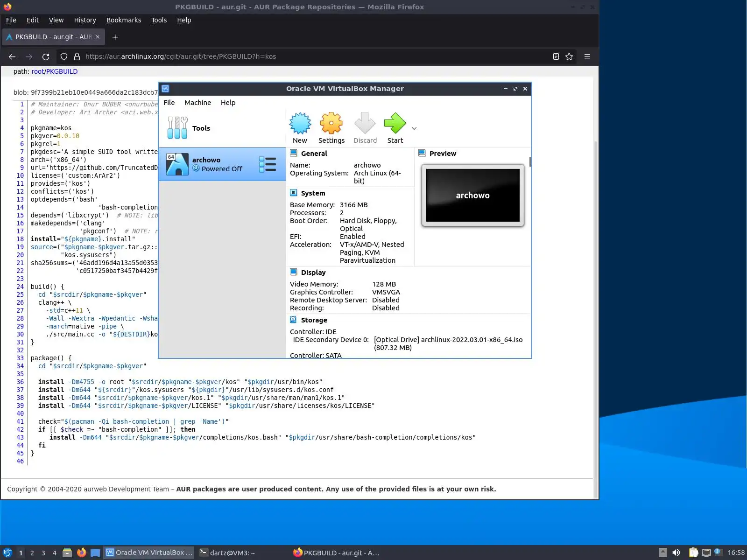Expand hidden system tray icons arrow
The height and width of the screenshot is (560, 747).
tap(663, 553)
